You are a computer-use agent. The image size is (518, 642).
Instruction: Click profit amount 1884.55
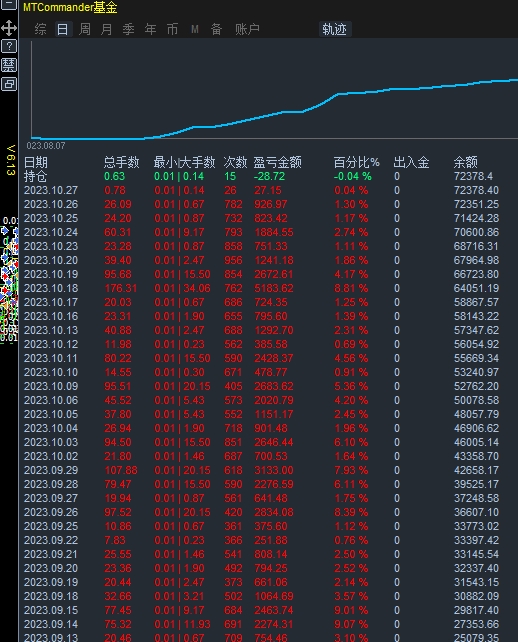pos(274,233)
